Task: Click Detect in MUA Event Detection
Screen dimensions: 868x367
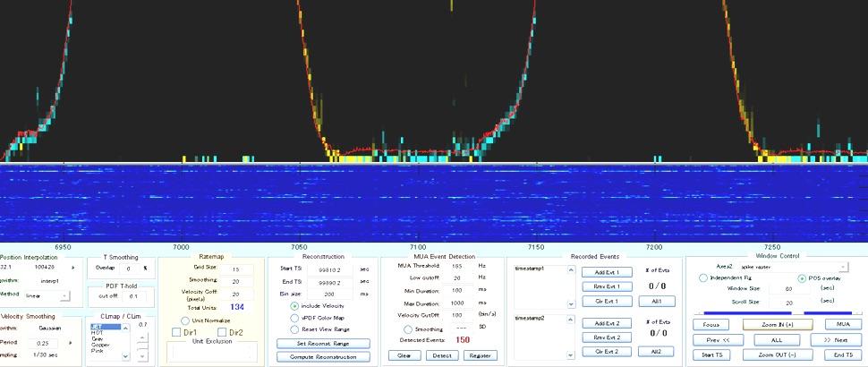Action: (440, 355)
